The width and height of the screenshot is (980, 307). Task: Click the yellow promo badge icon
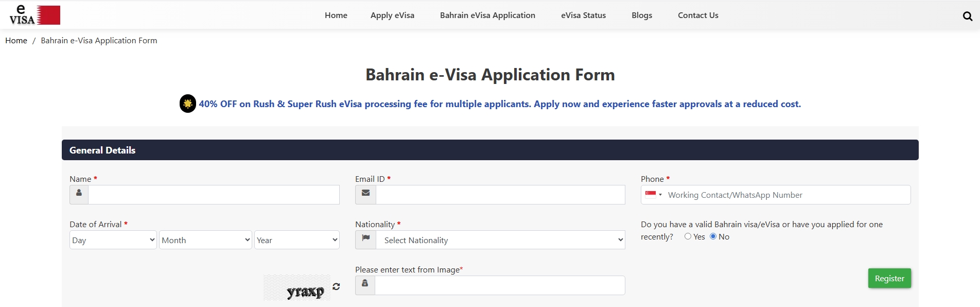pos(188,104)
